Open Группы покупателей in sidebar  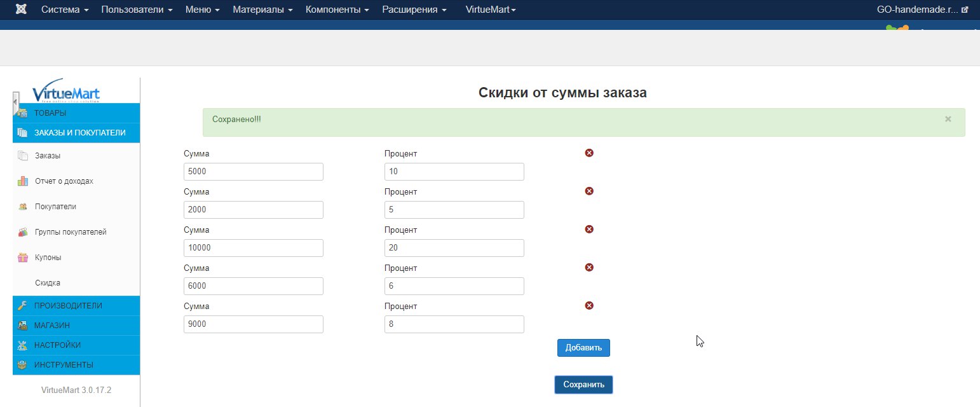[71, 232]
